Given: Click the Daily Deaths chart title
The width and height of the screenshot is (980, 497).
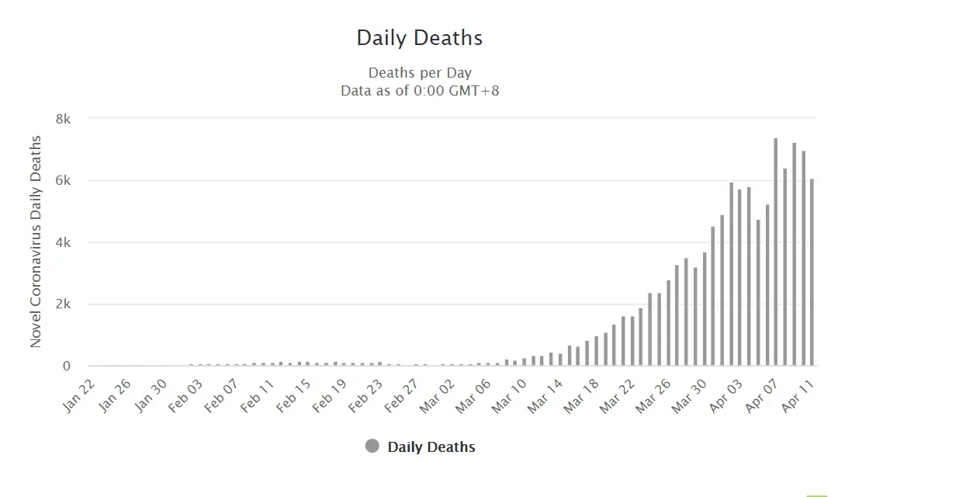Looking at the screenshot, I should [419, 37].
